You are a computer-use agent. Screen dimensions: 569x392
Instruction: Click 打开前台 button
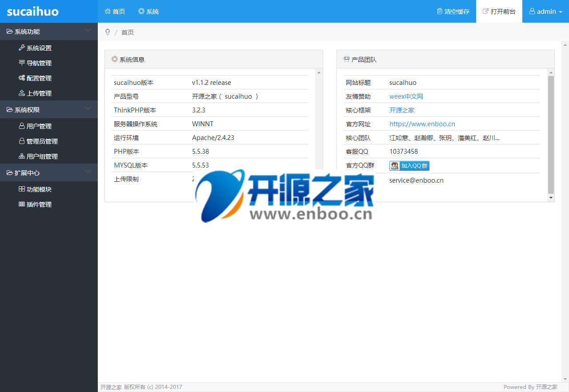499,11
